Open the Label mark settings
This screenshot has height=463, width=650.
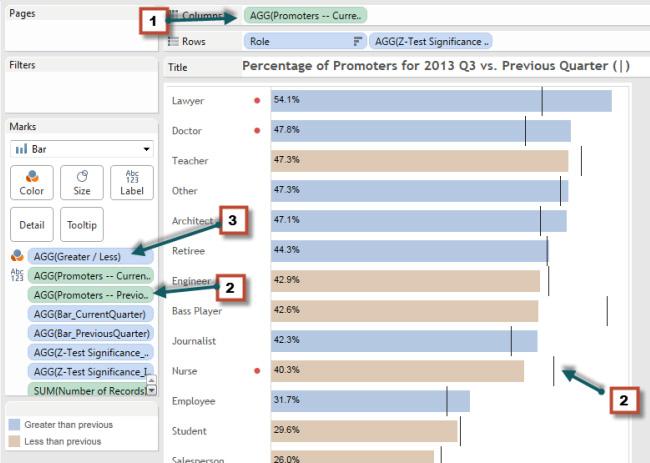131,183
